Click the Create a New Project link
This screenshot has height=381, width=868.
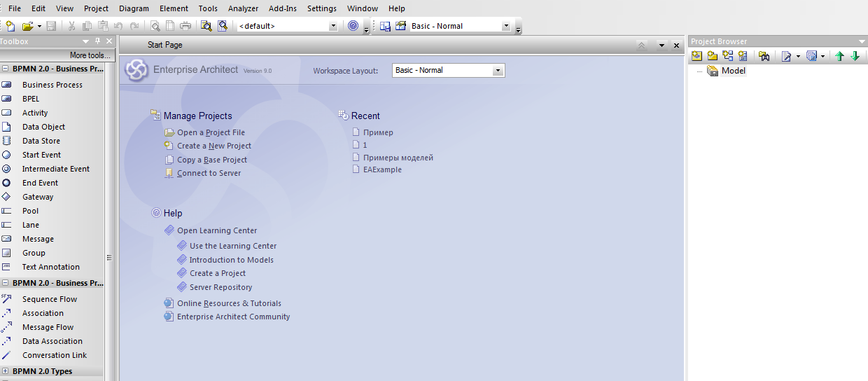[214, 146]
